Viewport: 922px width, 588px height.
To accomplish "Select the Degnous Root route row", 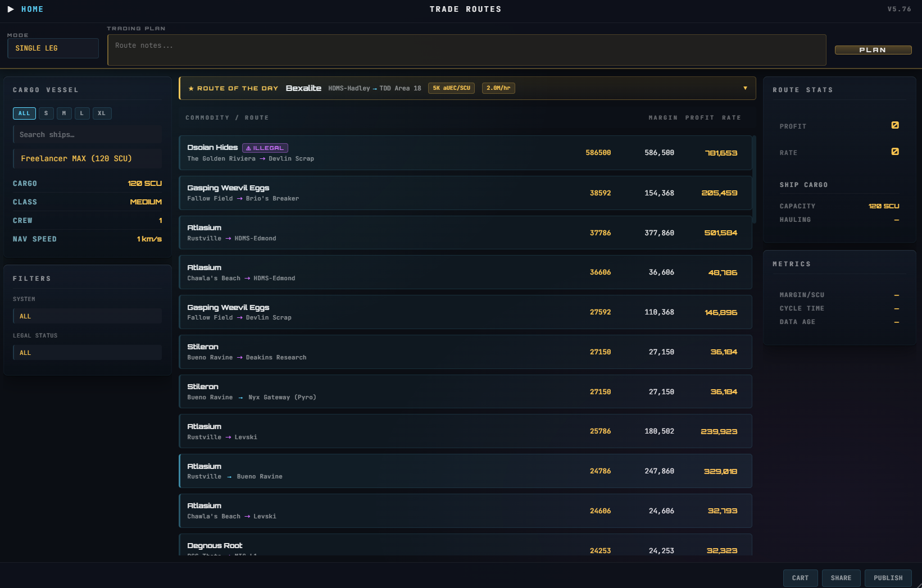I will tap(465, 545).
